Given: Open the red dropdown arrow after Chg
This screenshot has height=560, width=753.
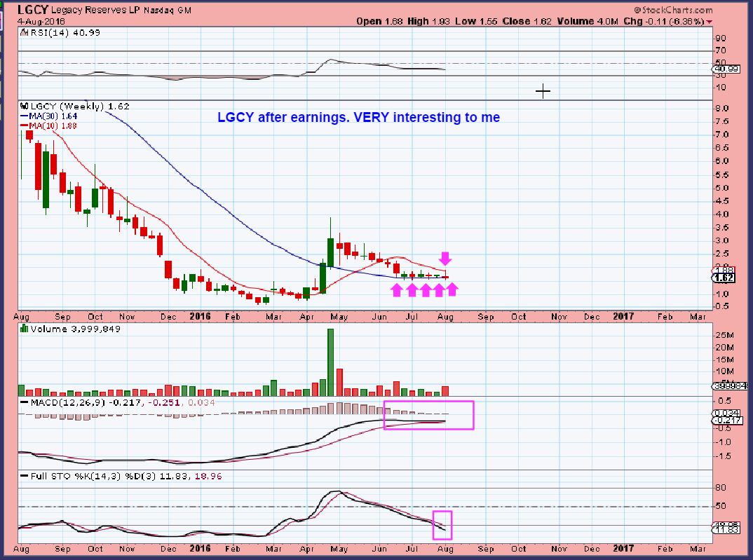Looking at the screenshot, I should pyautogui.click(x=710, y=22).
